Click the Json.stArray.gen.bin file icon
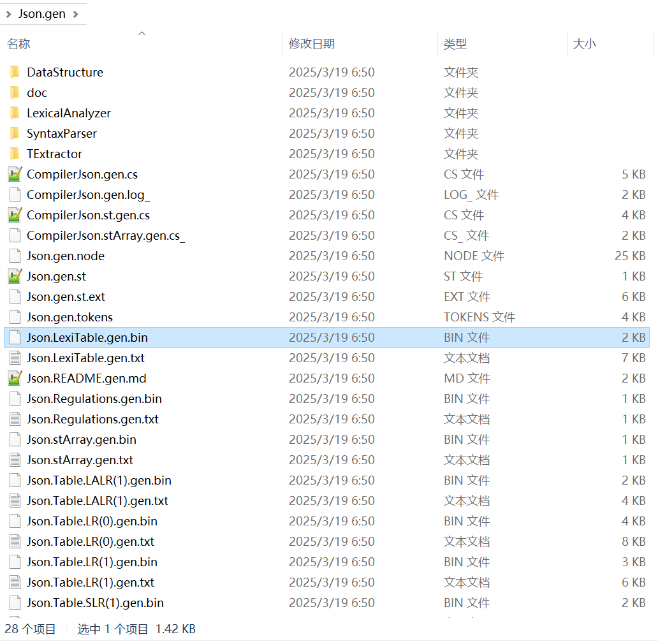Screen dimensions: 658x644 pos(15,440)
